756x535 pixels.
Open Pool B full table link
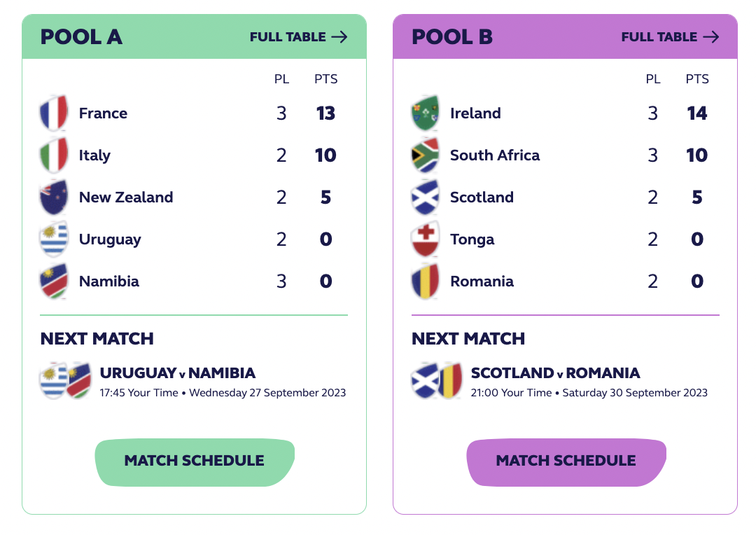pyautogui.click(x=670, y=37)
